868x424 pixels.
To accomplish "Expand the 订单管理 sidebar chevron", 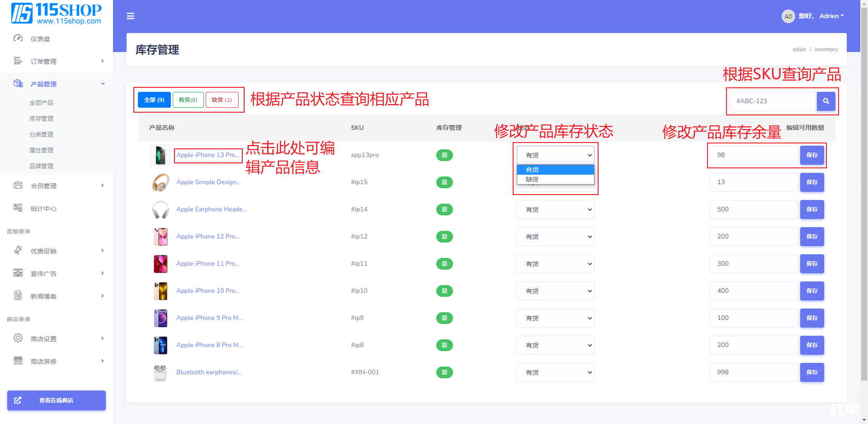I will 103,61.
